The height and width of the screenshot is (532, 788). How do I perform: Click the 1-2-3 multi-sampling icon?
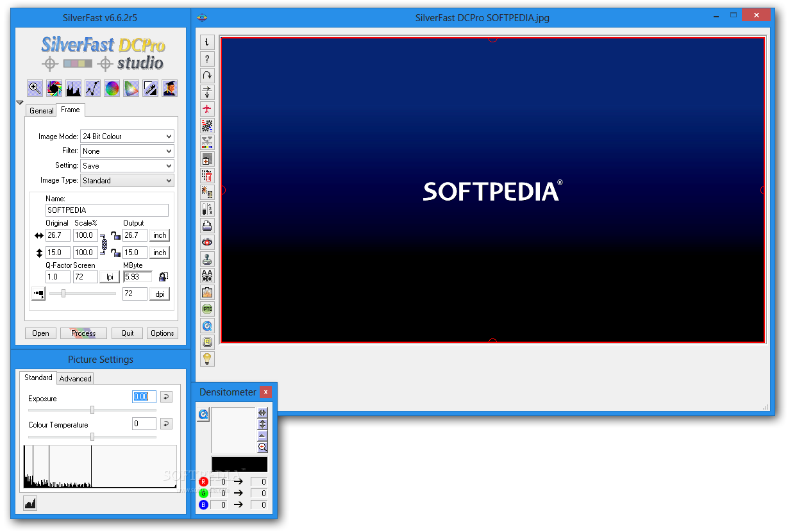(207, 209)
